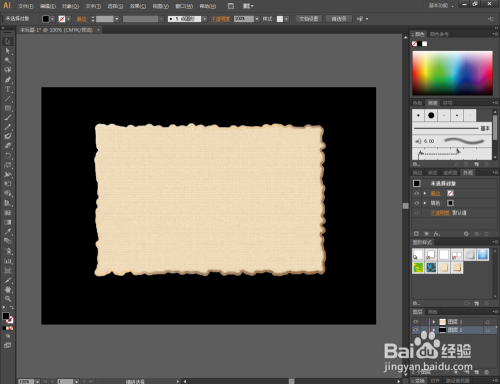500x384 pixels.
Task: Select the Paintbrush tool
Action: tap(8, 117)
